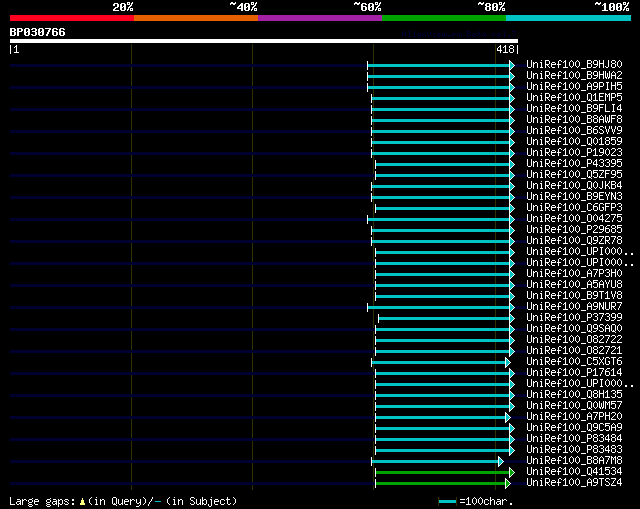Click the UniRef100_B8AWF8 entry
Viewport: 640px width, 509px height.
click(574, 120)
